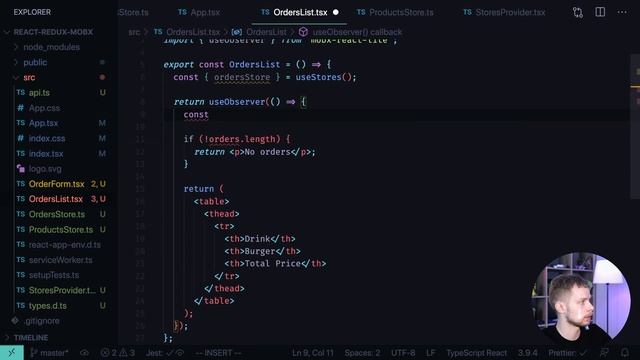Open types.d.ts in the explorer
This screenshot has height=360, width=640.
tap(47, 305)
